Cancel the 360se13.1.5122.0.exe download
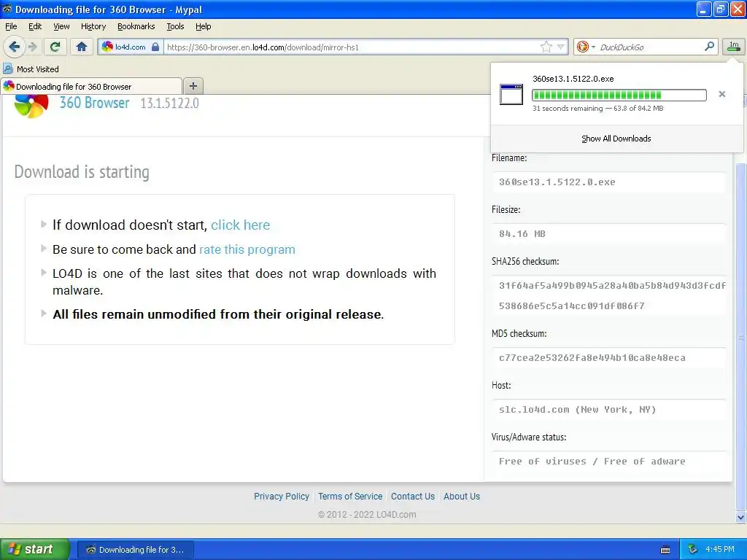747x560 pixels. [x=721, y=94]
